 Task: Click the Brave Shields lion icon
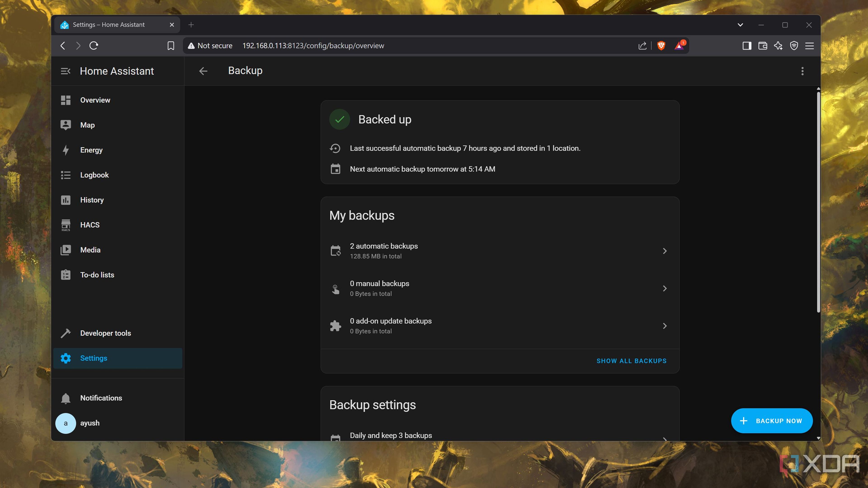pos(661,45)
